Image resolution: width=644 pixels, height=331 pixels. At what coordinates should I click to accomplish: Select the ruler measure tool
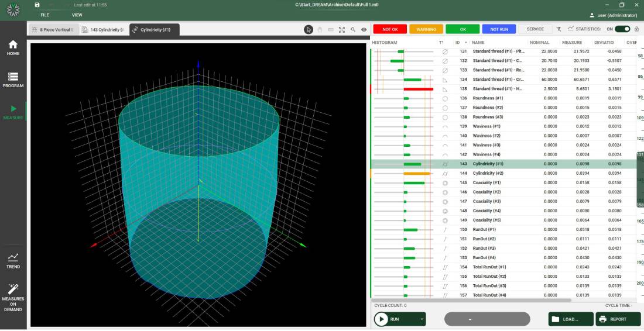click(331, 29)
